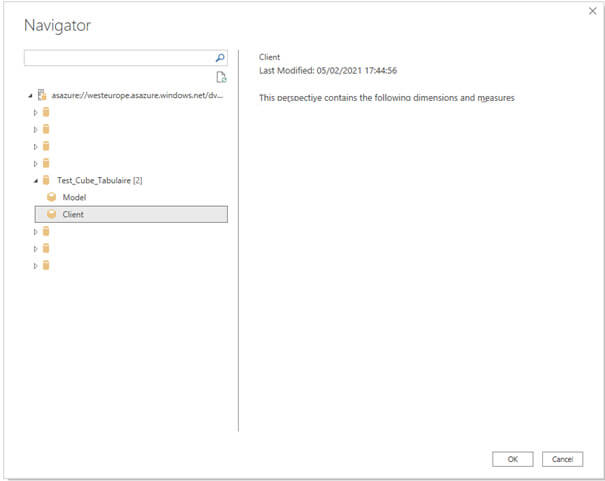Collapse the Test_Cube_Tabulaire database node
The image size is (605, 481).
(x=35, y=181)
